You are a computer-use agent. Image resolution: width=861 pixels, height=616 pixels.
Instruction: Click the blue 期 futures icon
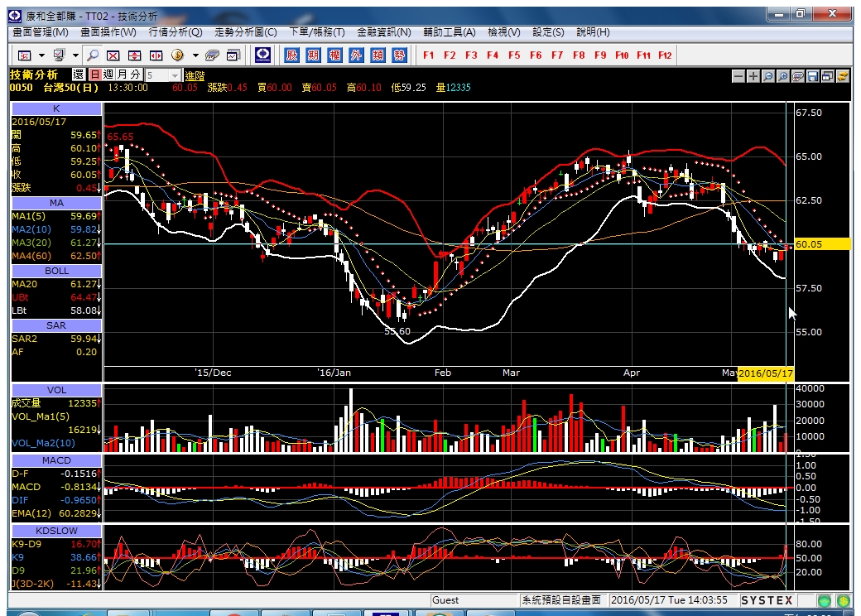(x=314, y=55)
